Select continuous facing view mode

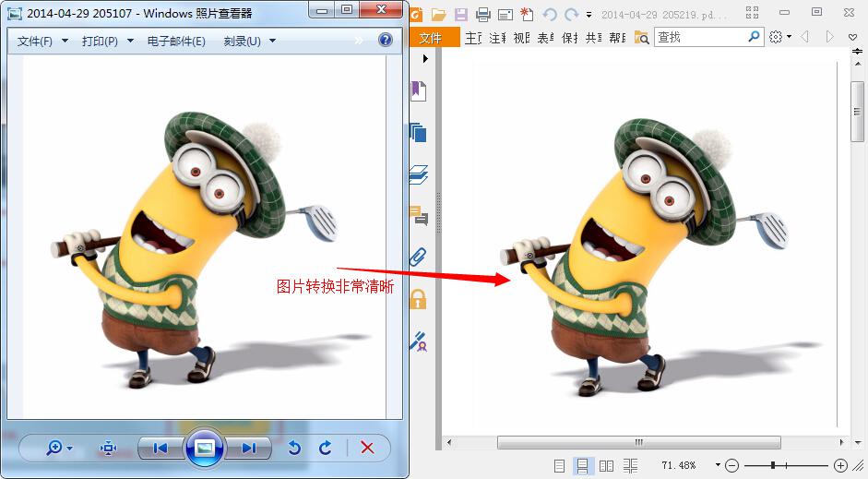630,466
